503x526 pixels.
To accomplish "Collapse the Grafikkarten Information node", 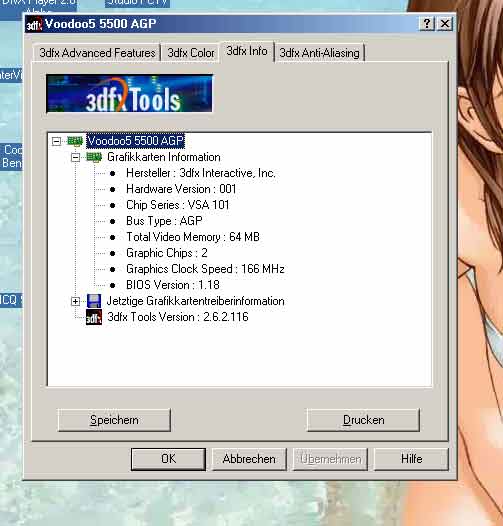I will click(76, 157).
